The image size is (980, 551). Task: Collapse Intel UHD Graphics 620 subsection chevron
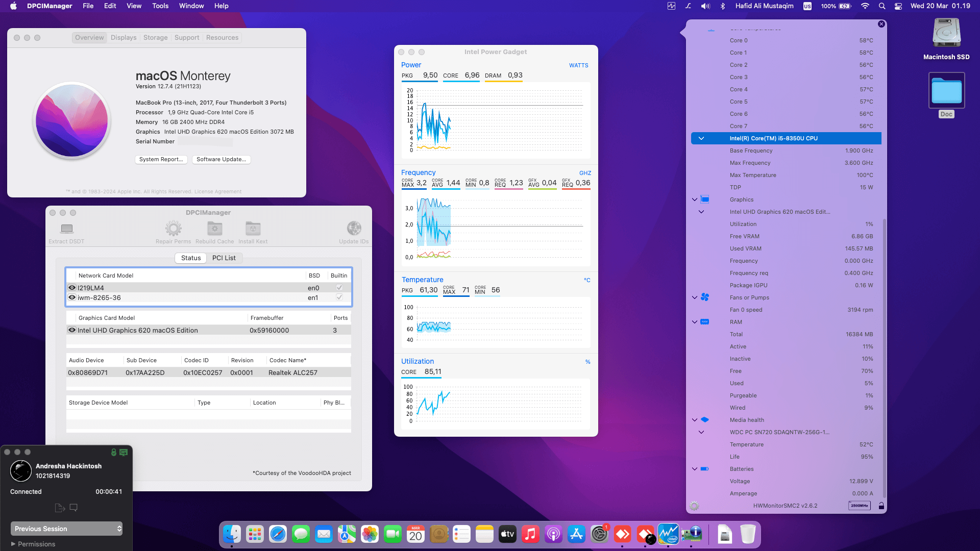click(x=701, y=212)
